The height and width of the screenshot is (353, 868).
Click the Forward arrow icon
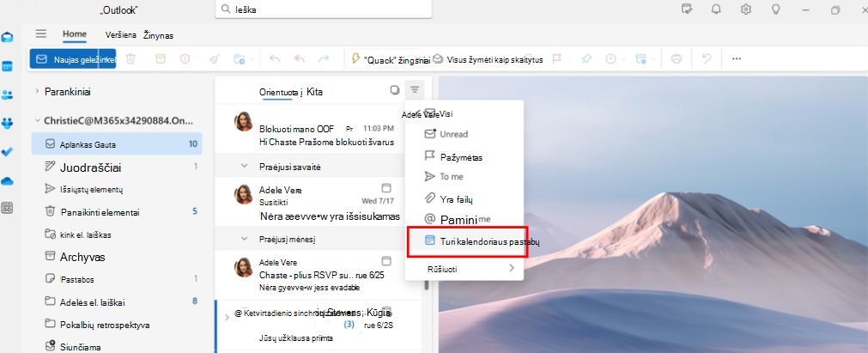click(x=324, y=58)
